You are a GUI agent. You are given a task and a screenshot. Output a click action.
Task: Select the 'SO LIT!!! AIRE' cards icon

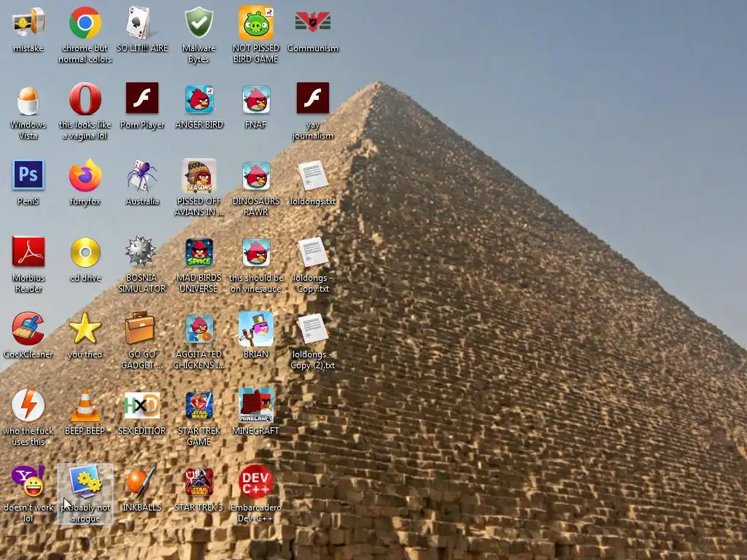(x=142, y=23)
